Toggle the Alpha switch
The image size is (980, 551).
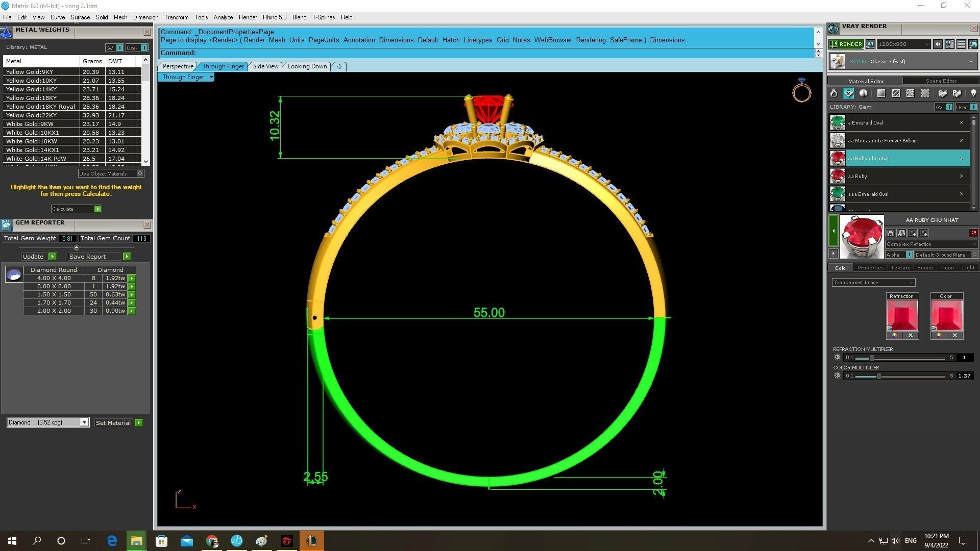(899, 255)
